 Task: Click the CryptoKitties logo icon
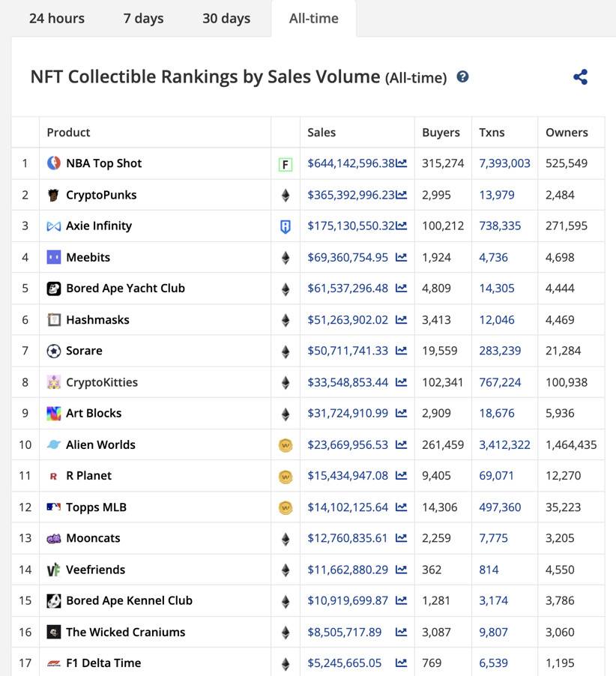(x=54, y=382)
